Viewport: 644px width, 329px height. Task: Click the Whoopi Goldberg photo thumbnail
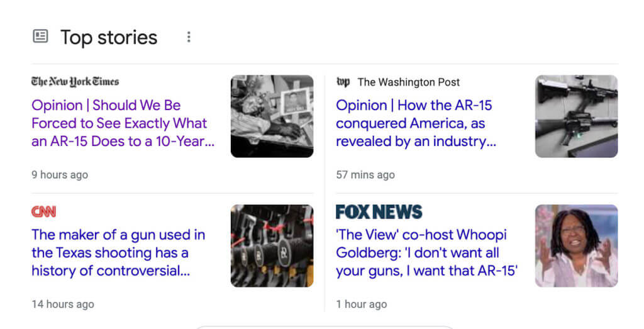tap(576, 246)
